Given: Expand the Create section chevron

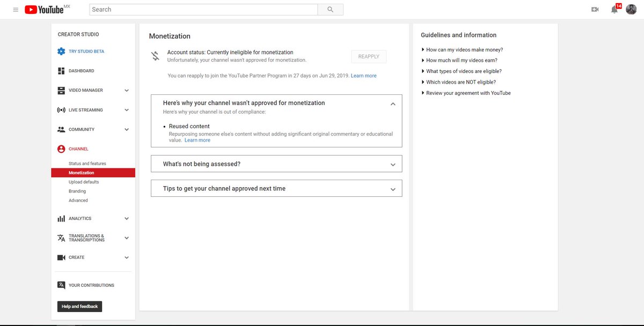Looking at the screenshot, I should click(x=127, y=257).
